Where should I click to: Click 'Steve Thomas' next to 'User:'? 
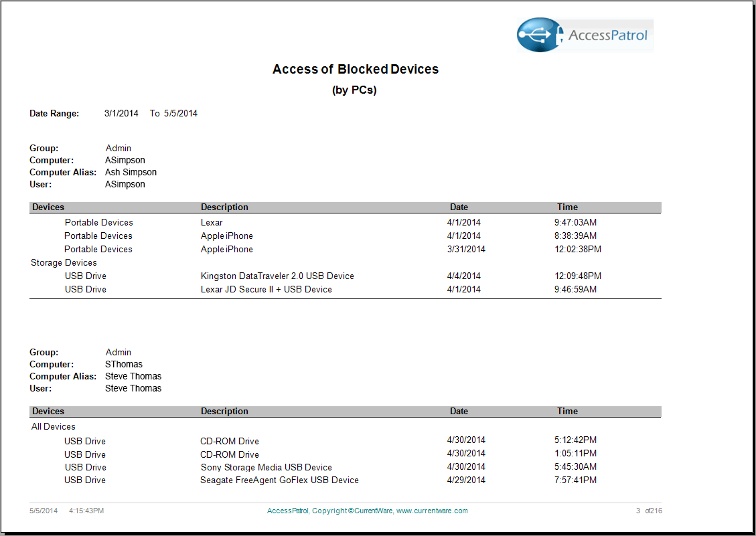133,389
